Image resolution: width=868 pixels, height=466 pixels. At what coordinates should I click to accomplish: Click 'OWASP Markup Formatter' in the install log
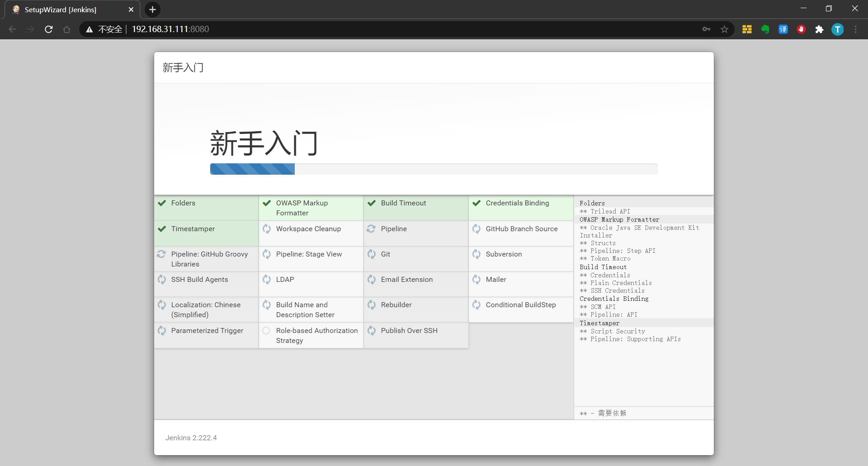click(x=619, y=219)
